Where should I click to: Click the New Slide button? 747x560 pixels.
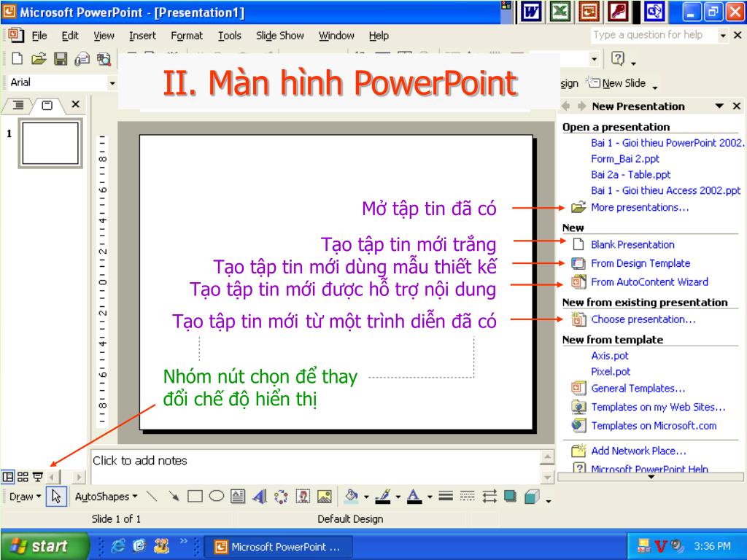617,83
